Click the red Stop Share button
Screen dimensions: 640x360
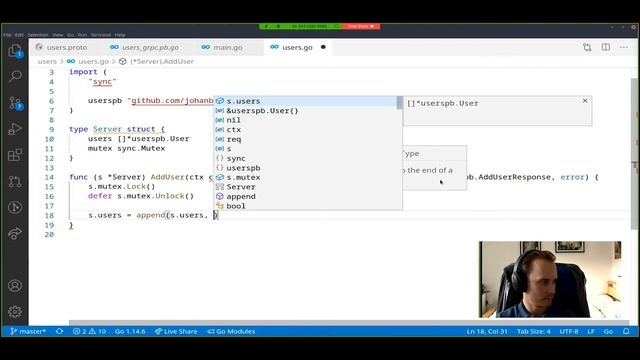(361, 26)
